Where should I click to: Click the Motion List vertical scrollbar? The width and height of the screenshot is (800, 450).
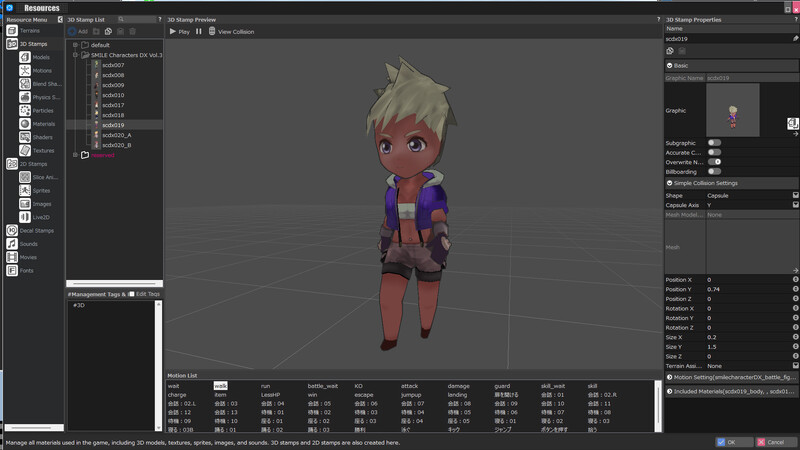tap(658, 406)
